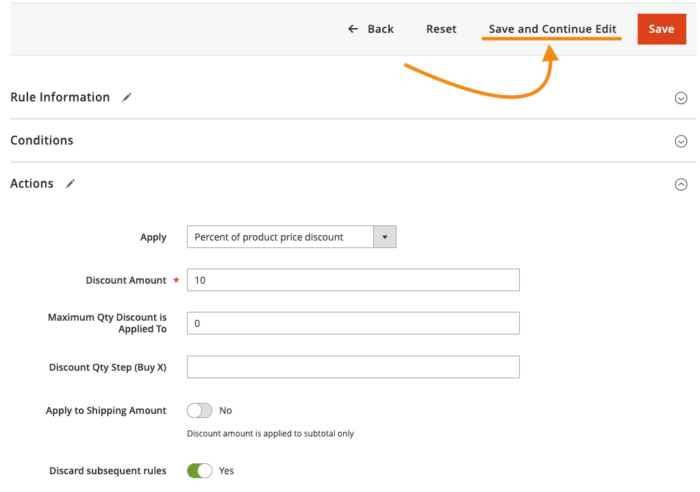Click the 'Discount amount is applied to subtotal only' note
This screenshot has height=492, width=700.
click(270, 434)
